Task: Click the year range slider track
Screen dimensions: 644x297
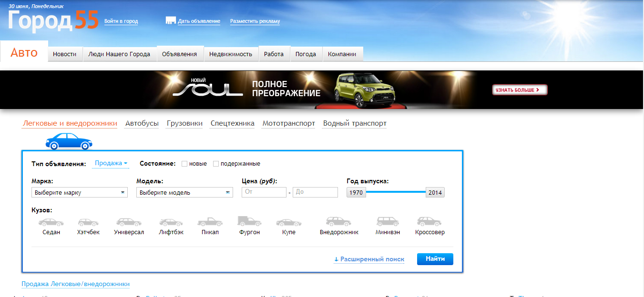Action: pyautogui.click(x=396, y=192)
